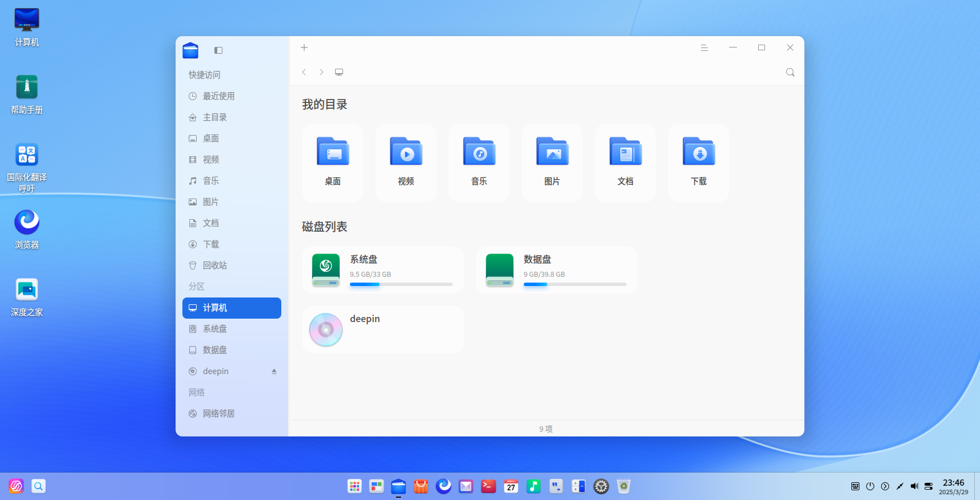Click the forward navigation arrow
This screenshot has width=980, height=500.
(x=321, y=72)
